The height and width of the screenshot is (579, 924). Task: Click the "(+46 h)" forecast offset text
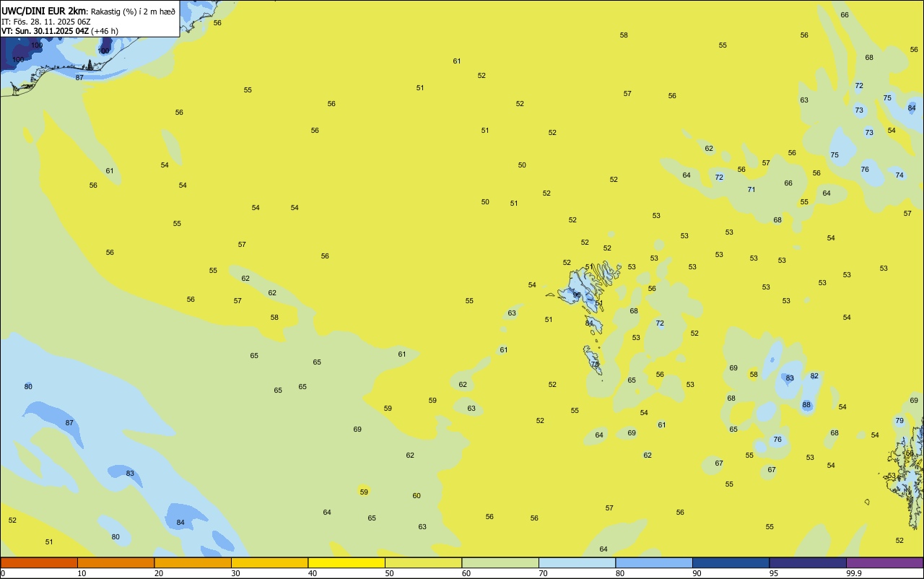[105, 31]
